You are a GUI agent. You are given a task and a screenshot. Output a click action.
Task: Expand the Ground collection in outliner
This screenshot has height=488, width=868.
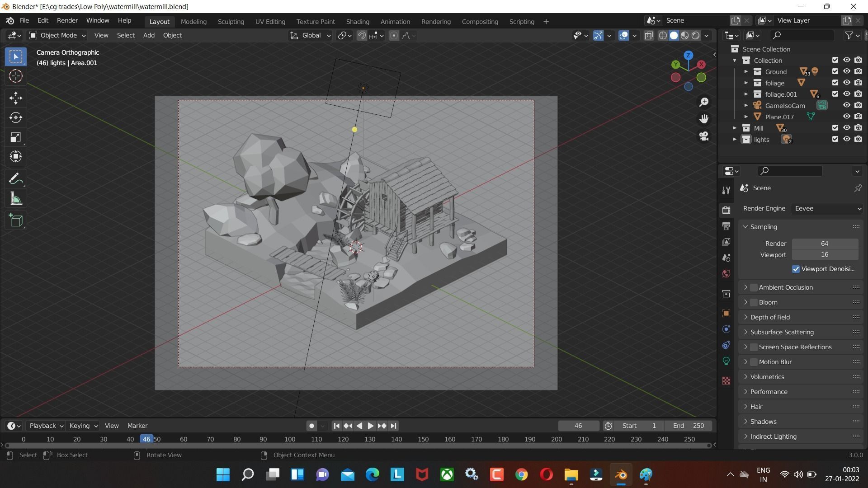point(746,71)
